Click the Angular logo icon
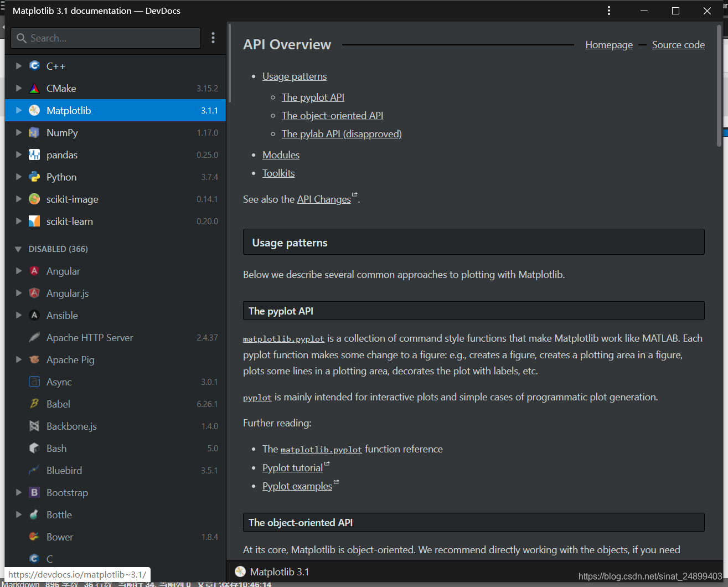This screenshot has height=587, width=728. 34,271
